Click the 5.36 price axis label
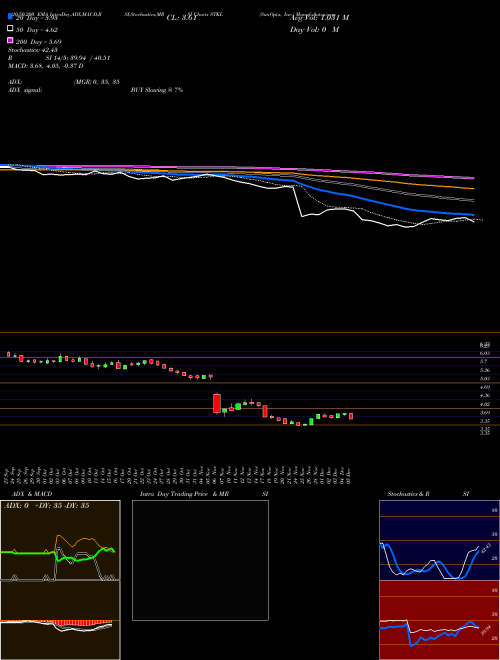 pos(485,370)
